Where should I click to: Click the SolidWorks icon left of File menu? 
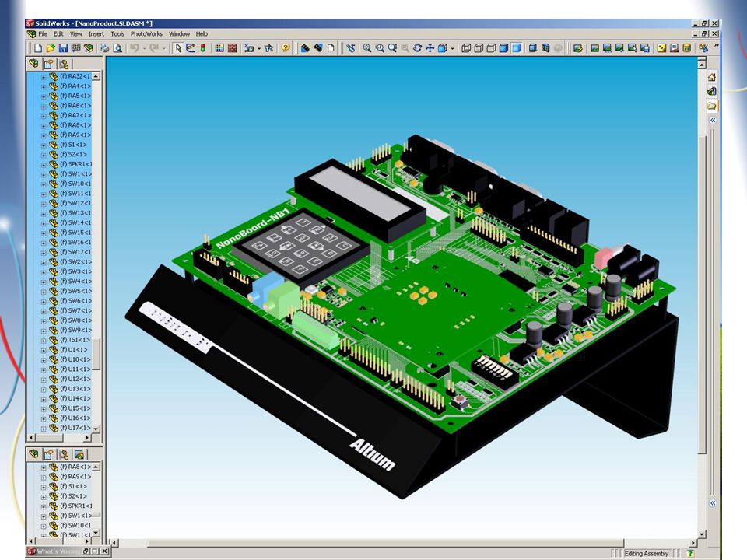(x=31, y=33)
